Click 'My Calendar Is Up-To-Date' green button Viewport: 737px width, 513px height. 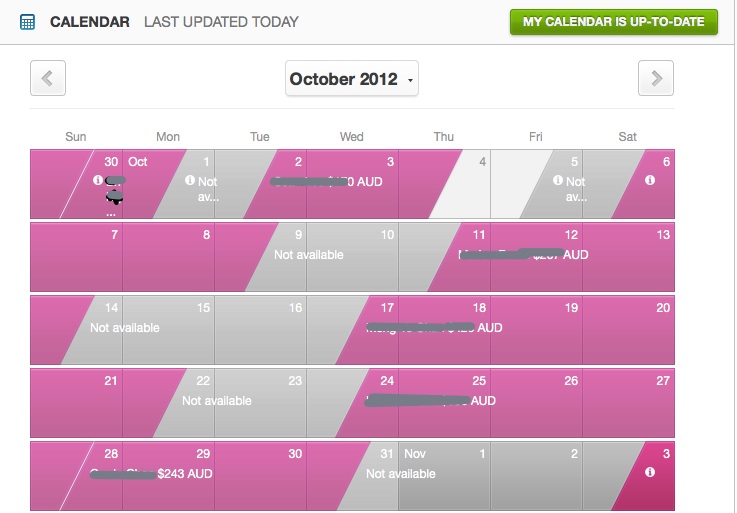(614, 22)
